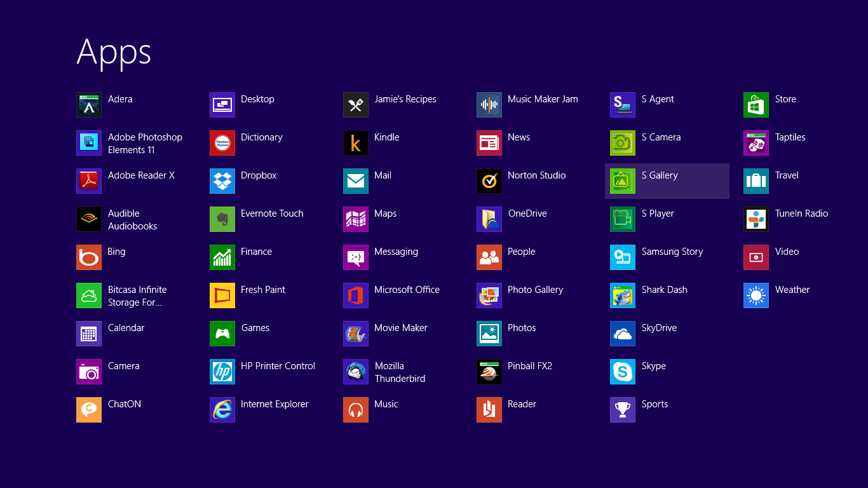Launch the Norton Studio icon
This screenshot has height=488, width=868.
click(x=489, y=181)
